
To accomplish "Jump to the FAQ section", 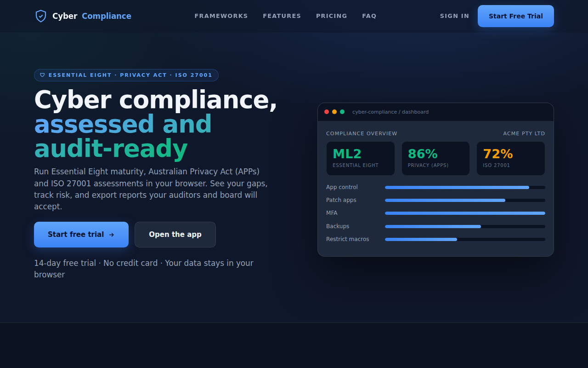I will tap(369, 16).
